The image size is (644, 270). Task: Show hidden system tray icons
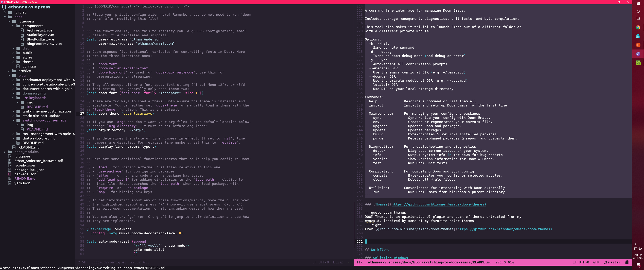coord(636,244)
